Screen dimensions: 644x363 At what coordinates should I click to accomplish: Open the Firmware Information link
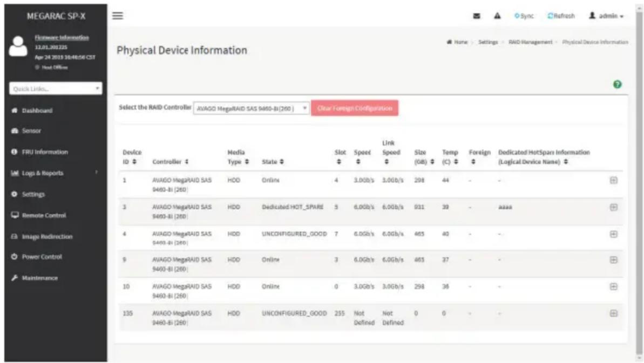pyautogui.click(x=62, y=38)
